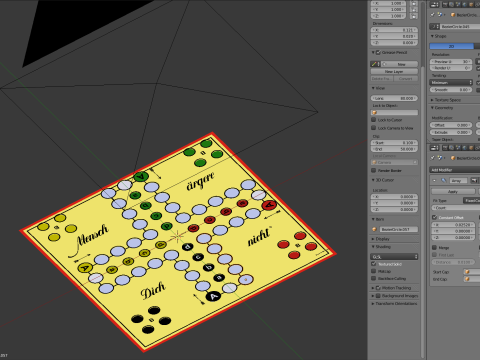Viewport: 480px width, 360px height.
Task: Click pin icon above Add Modifier
Action: click(433, 158)
